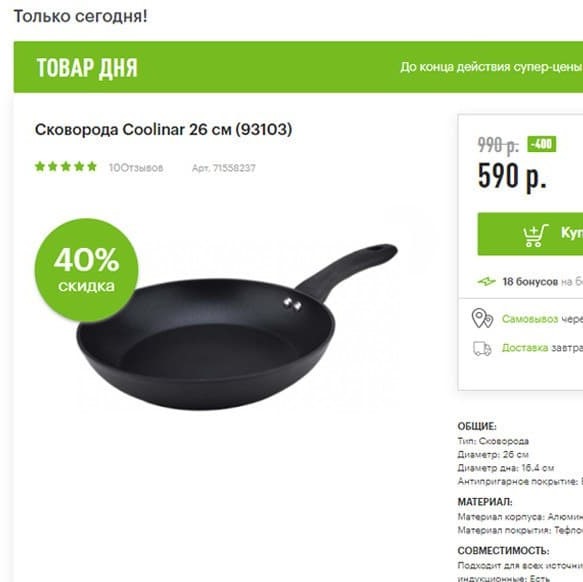Click the delivery truck icon

[x=482, y=348]
